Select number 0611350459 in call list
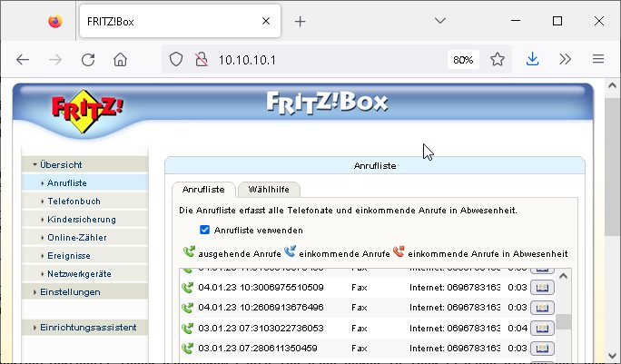Image resolution: width=621 pixels, height=364 pixels. point(288,349)
